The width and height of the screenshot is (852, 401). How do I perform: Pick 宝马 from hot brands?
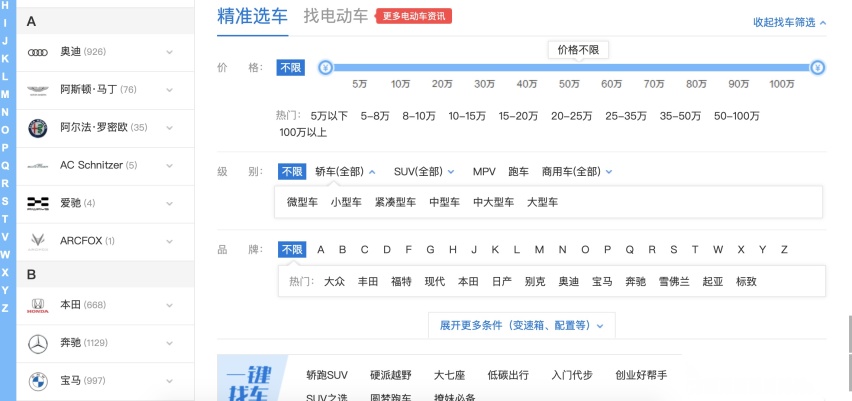[x=602, y=281]
